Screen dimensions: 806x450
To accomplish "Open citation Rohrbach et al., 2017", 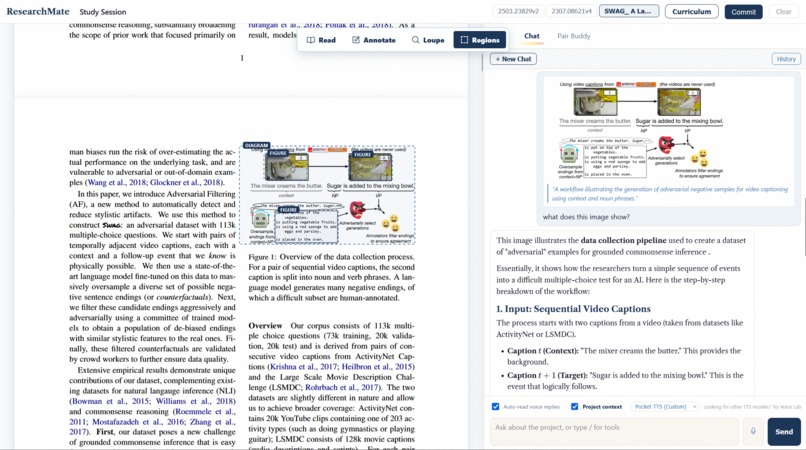I will pyautogui.click(x=342, y=387).
